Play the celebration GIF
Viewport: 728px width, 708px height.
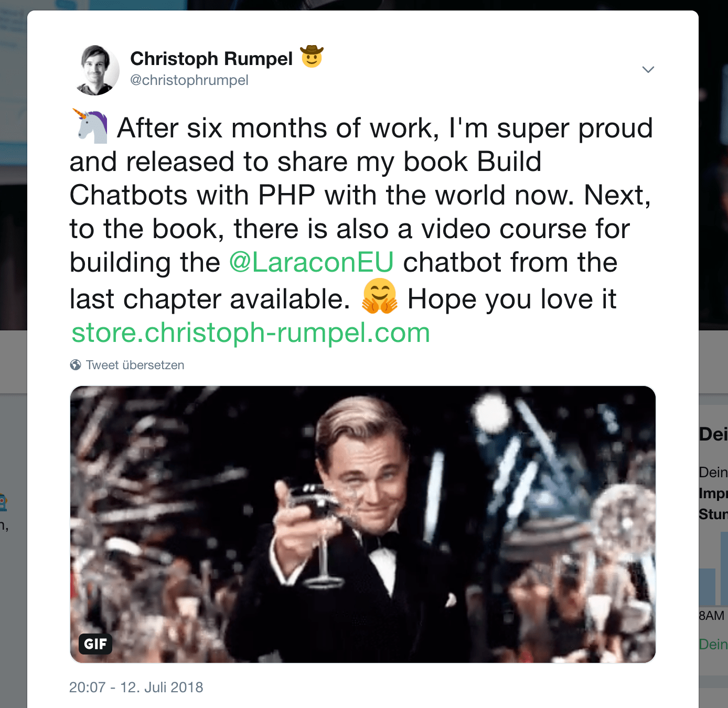click(x=363, y=524)
